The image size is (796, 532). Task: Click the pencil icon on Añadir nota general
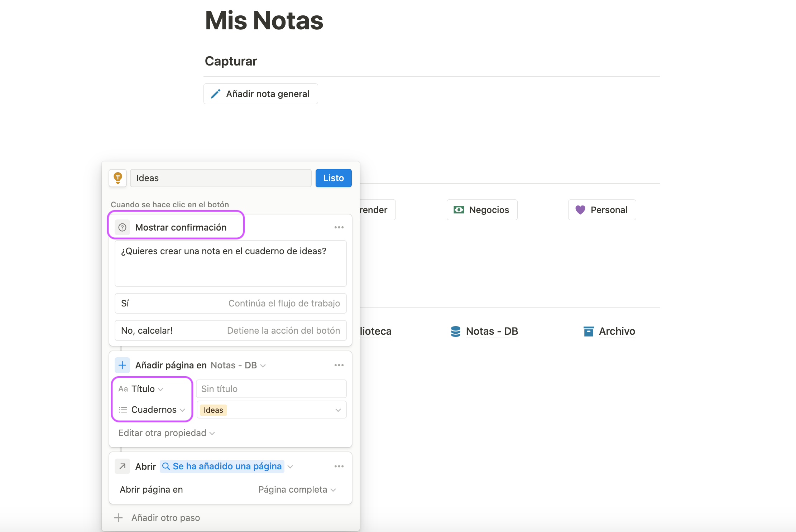click(x=216, y=94)
